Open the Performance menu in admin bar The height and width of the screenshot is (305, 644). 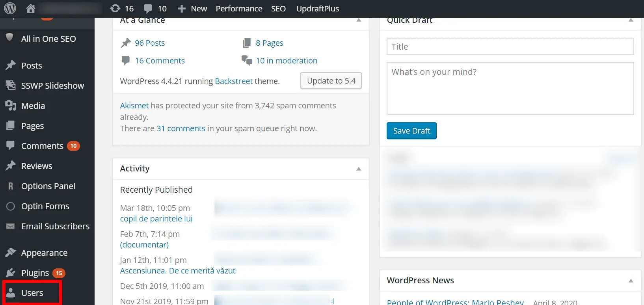(x=239, y=9)
